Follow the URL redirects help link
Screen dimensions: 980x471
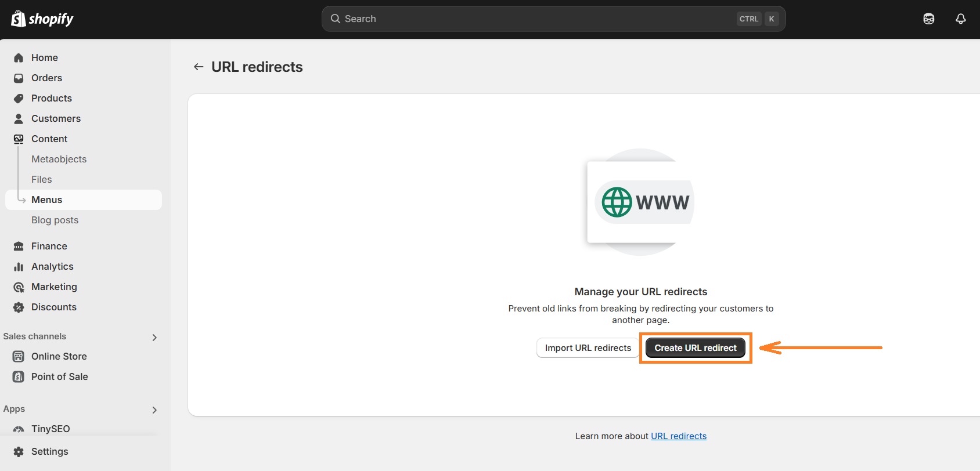(679, 436)
